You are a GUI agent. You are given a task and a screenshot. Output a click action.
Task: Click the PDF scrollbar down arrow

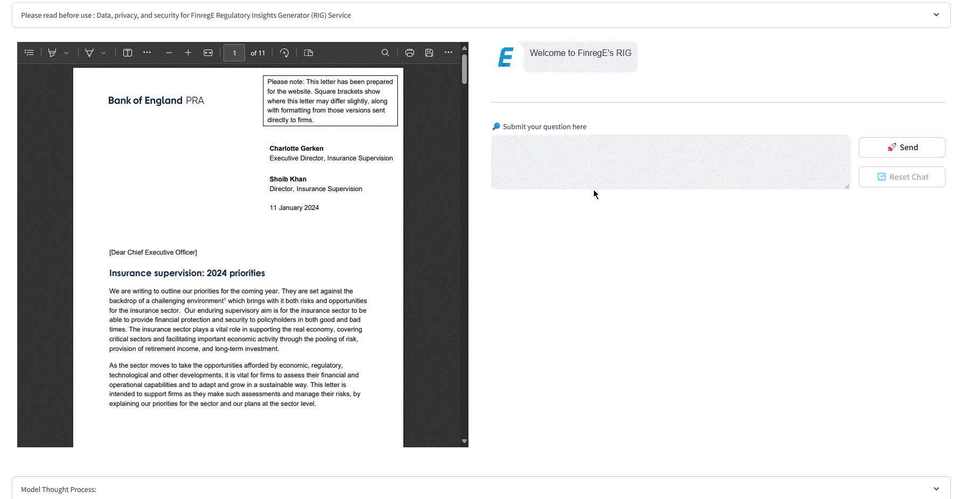[464, 441]
